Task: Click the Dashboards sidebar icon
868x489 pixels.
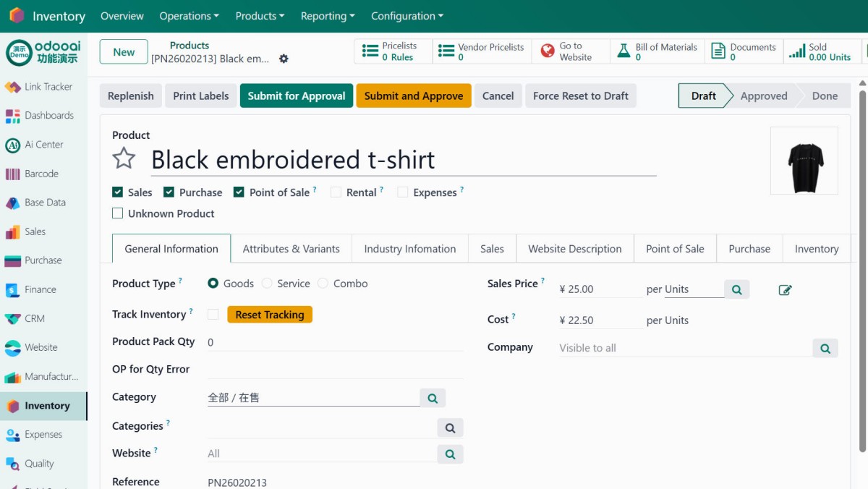Action: click(13, 116)
